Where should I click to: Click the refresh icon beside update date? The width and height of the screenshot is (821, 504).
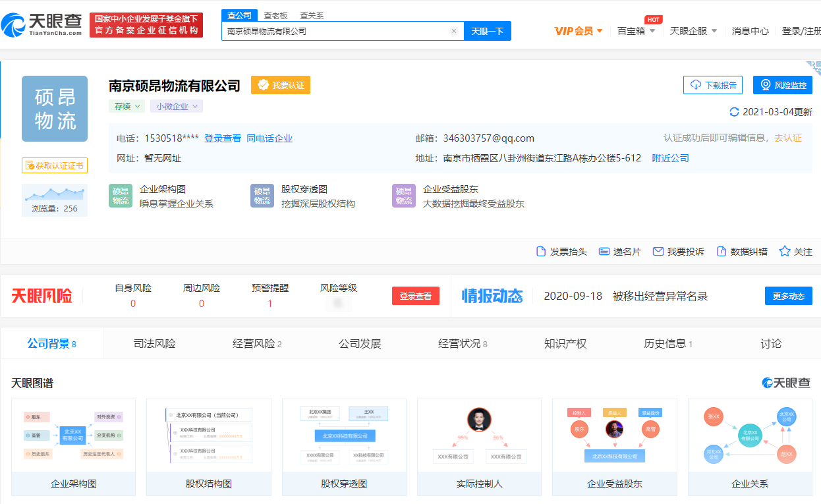point(734,112)
